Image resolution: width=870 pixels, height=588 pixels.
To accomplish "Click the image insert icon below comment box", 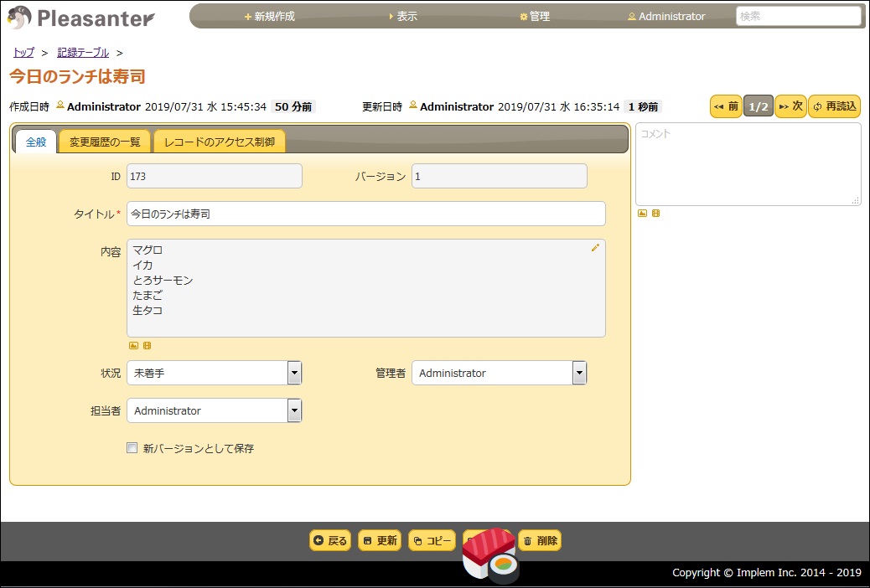I will tap(643, 213).
